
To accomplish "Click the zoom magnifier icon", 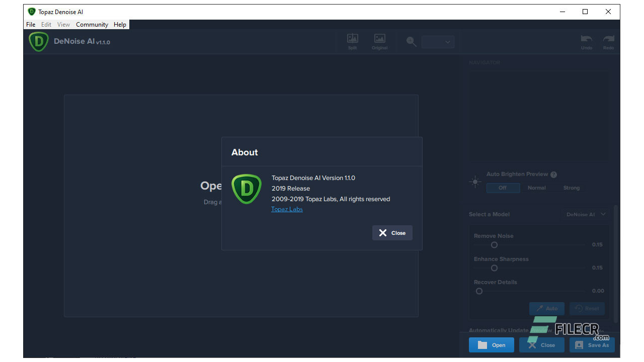I will tap(412, 42).
